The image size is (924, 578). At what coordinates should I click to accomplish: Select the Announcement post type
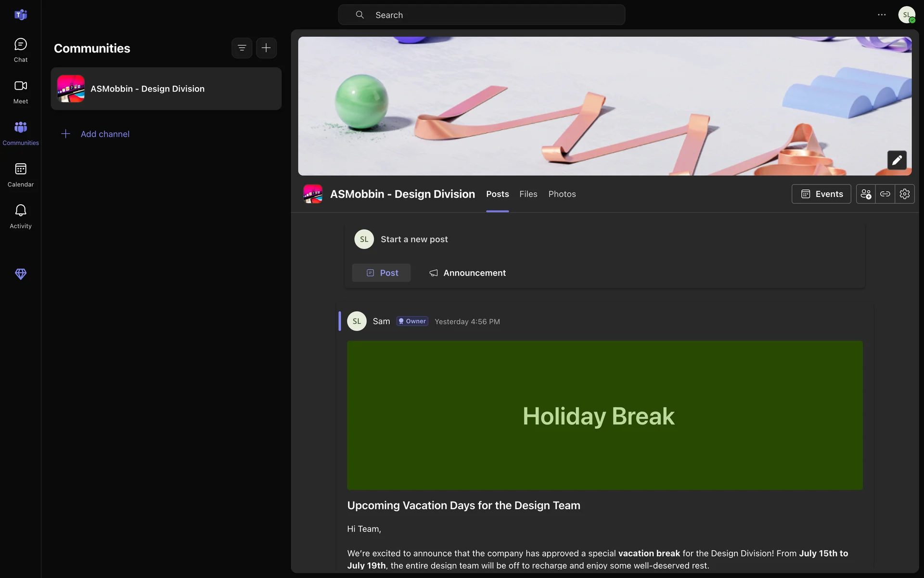[467, 273]
